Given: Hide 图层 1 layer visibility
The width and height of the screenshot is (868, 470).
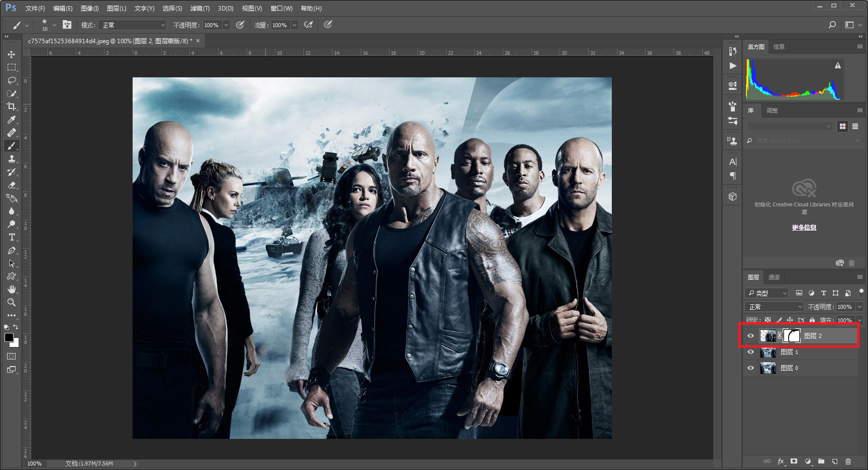Looking at the screenshot, I should tap(751, 352).
